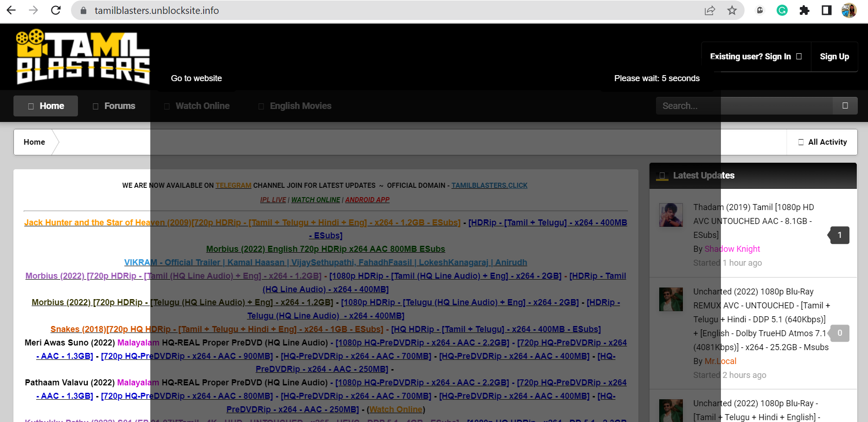Open the Grammarly extension icon
868x422 pixels.
pos(782,10)
